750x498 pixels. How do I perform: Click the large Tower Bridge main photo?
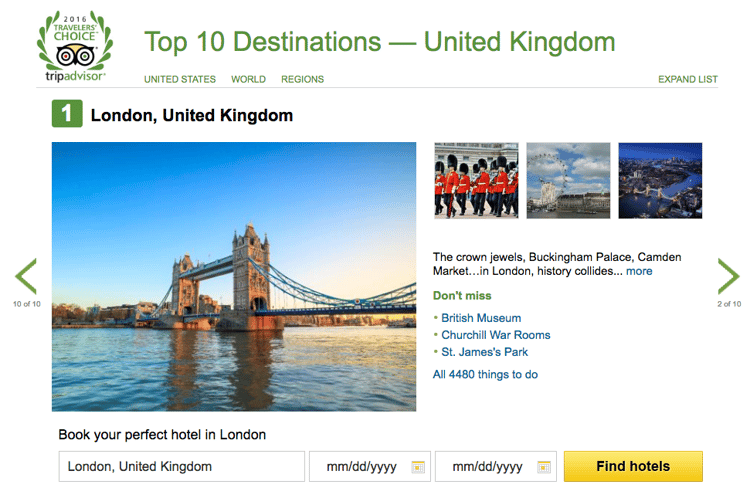[x=234, y=276]
